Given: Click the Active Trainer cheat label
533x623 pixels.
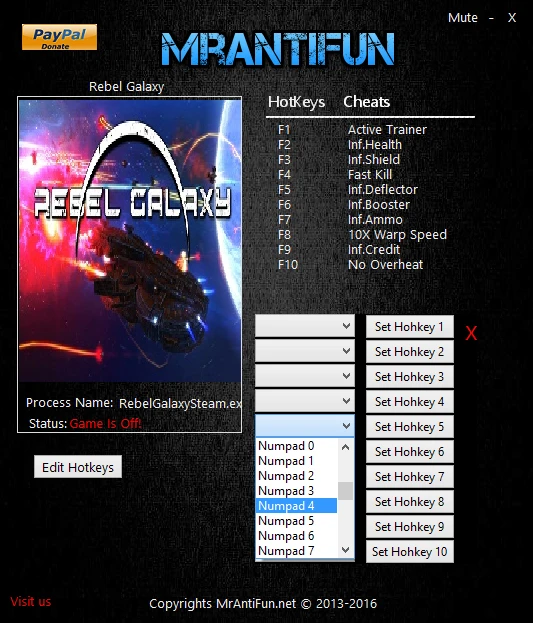Looking at the screenshot, I should coord(387,130).
